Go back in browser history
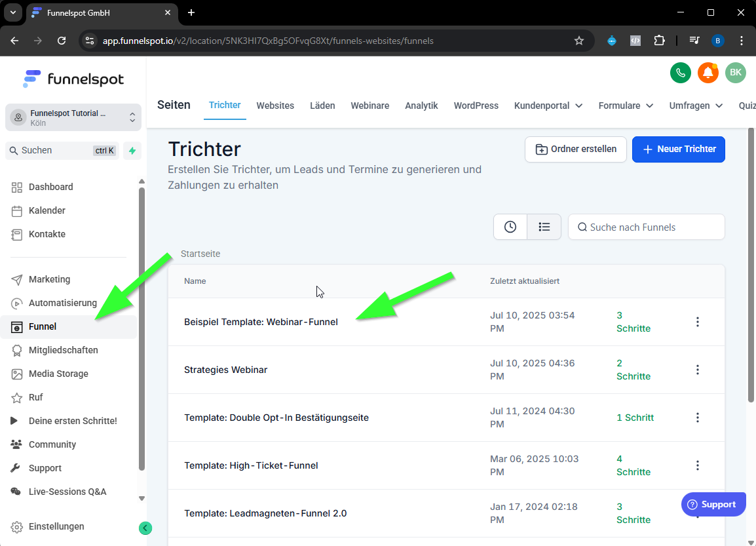 click(14, 41)
